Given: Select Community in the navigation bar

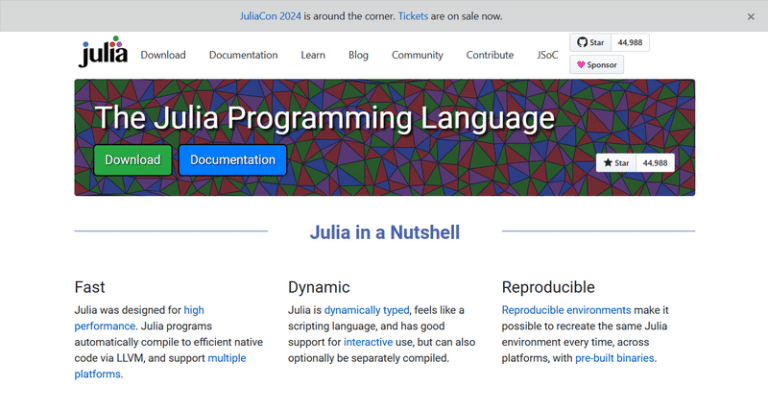Looking at the screenshot, I should (x=417, y=55).
